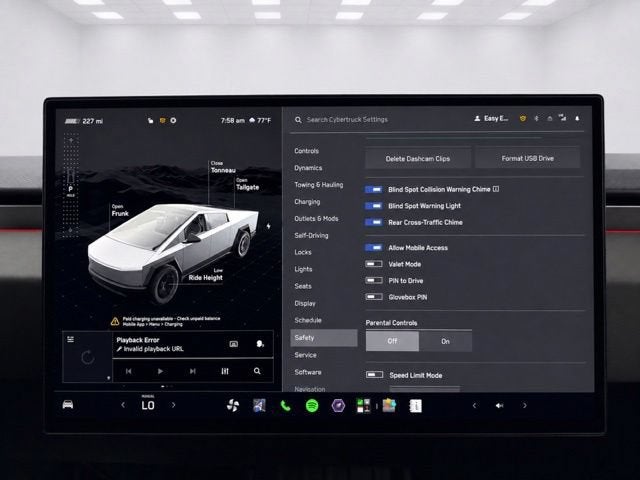The height and width of the screenshot is (480, 640).
Task: Tap the cast screen icon in media player
Action: coord(233,344)
